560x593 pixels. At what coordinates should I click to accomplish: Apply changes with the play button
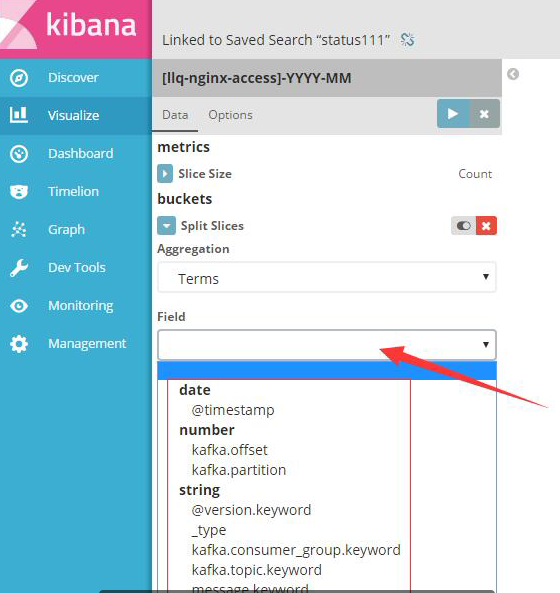point(453,113)
